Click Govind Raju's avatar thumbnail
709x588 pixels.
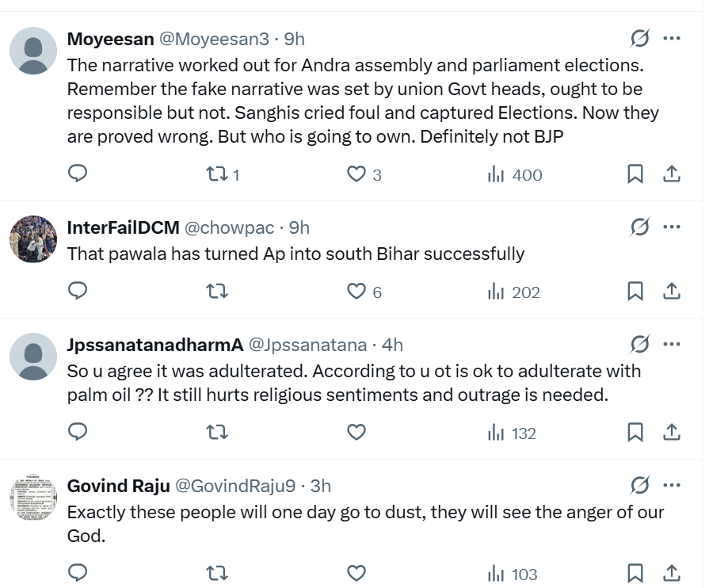pyautogui.click(x=33, y=497)
